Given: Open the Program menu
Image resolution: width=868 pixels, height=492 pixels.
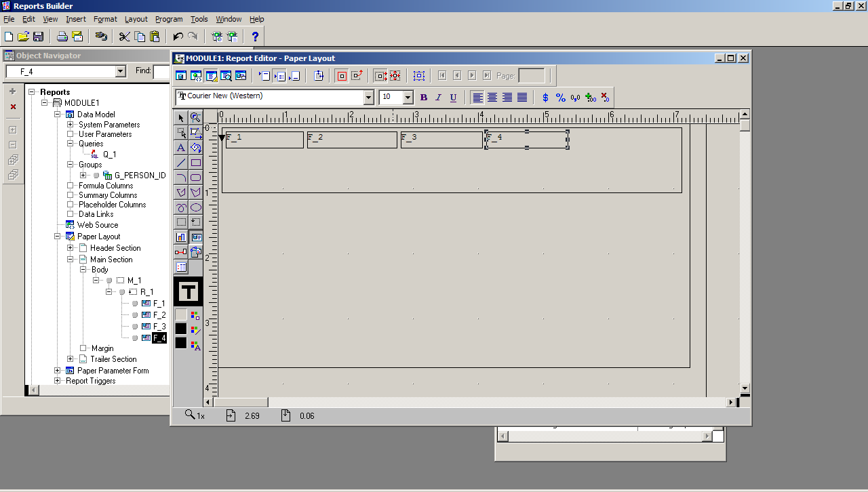Looking at the screenshot, I should tap(169, 19).
